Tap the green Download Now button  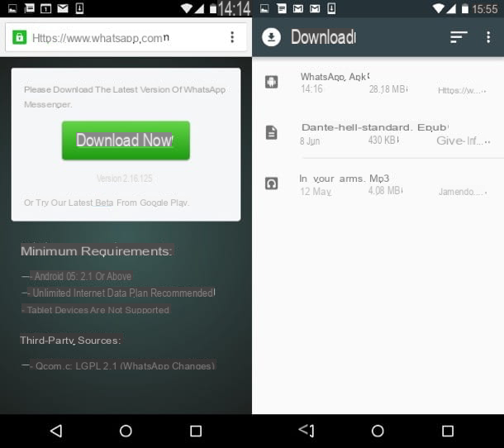click(x=126, y=141)
